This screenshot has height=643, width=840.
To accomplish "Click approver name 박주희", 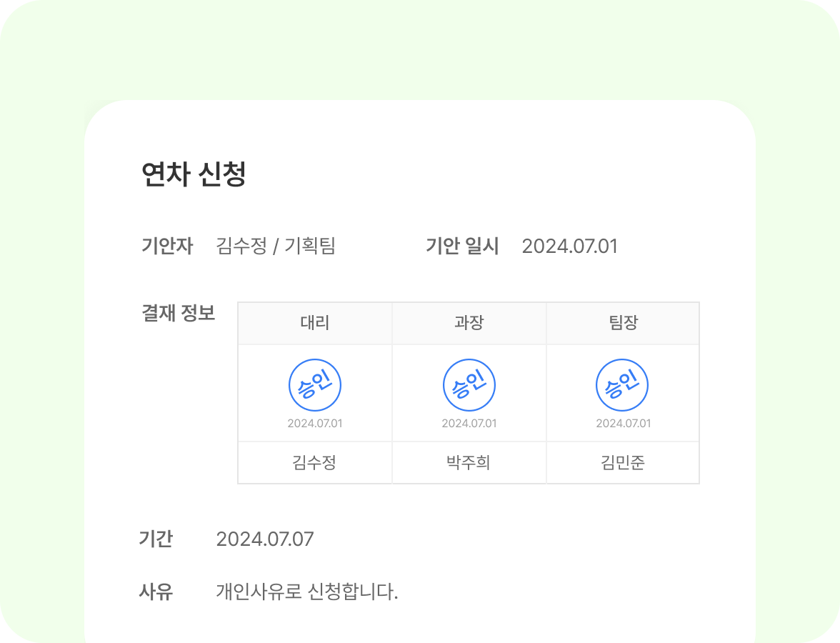I will click(x=469, y=463).
